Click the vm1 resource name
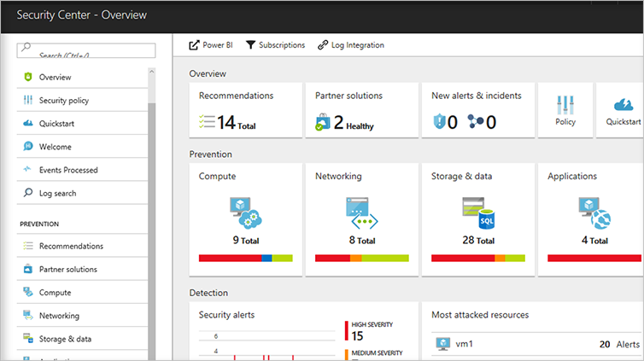Viewport: 644px width, 361px height. [464, 344]
